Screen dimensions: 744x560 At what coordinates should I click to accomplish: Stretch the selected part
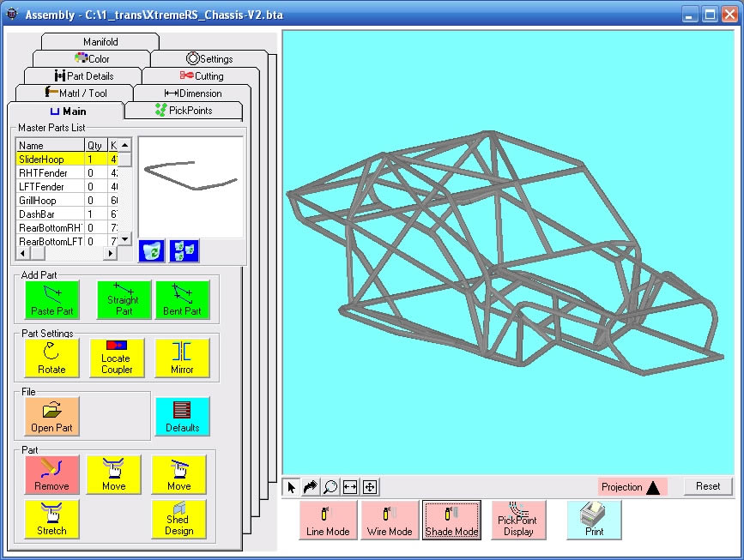[x=50, y=517]
